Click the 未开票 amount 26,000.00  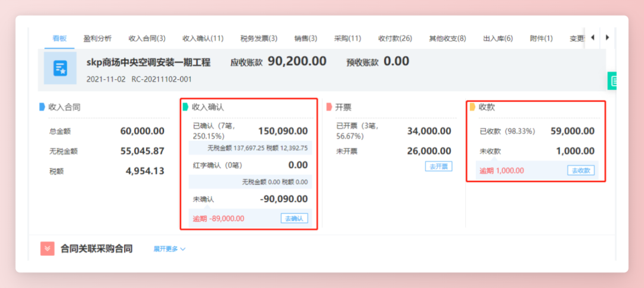coord(429,151)
